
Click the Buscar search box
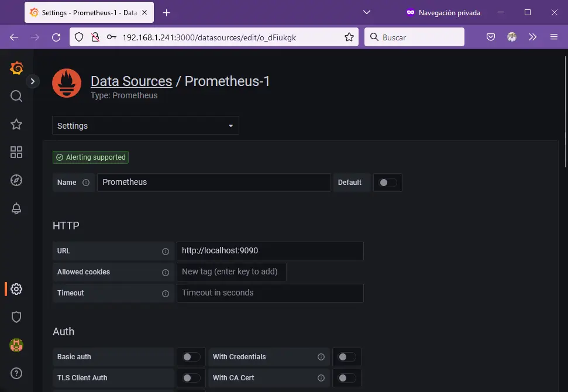coord(414,37)
